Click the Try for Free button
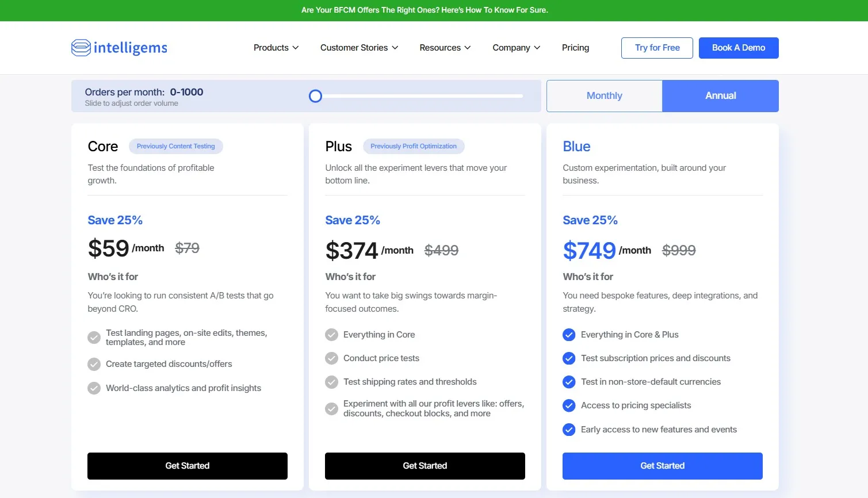Viewport: 868px width, 498px height. [x=657, y=48]
